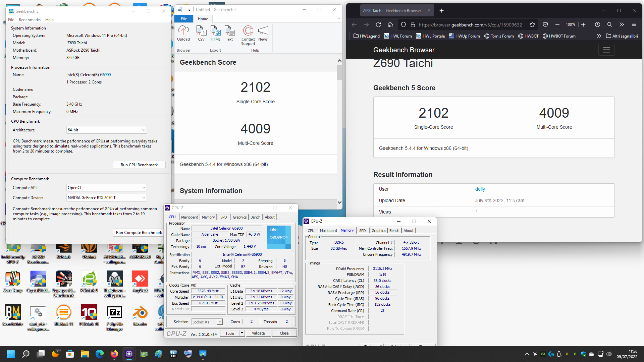
Task: Open Contact Support in Geekbench ribbon
Action: pyautogui.click(x=248, y=36)
